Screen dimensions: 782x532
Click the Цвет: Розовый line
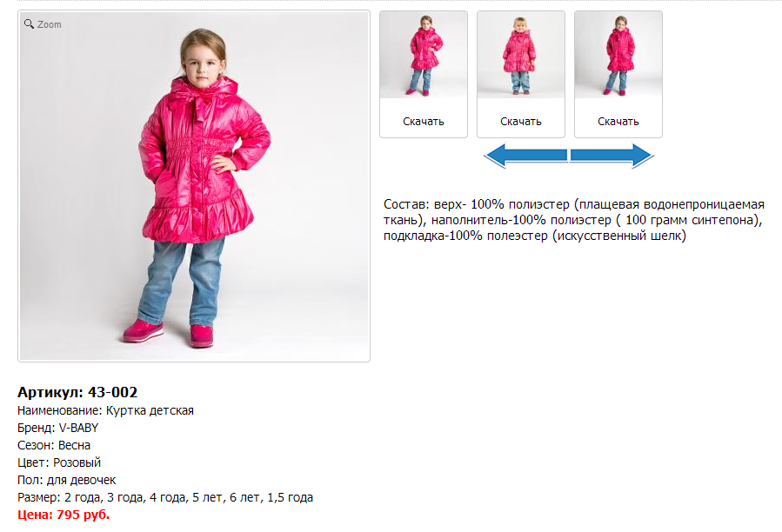(x=59, y=462)
